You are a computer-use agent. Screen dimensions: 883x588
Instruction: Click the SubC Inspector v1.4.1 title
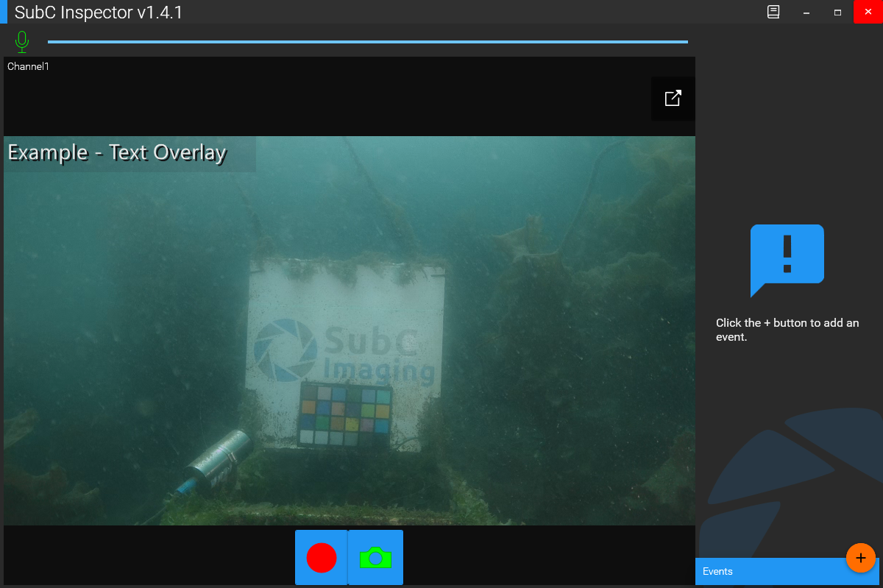[x=99, y=13]
